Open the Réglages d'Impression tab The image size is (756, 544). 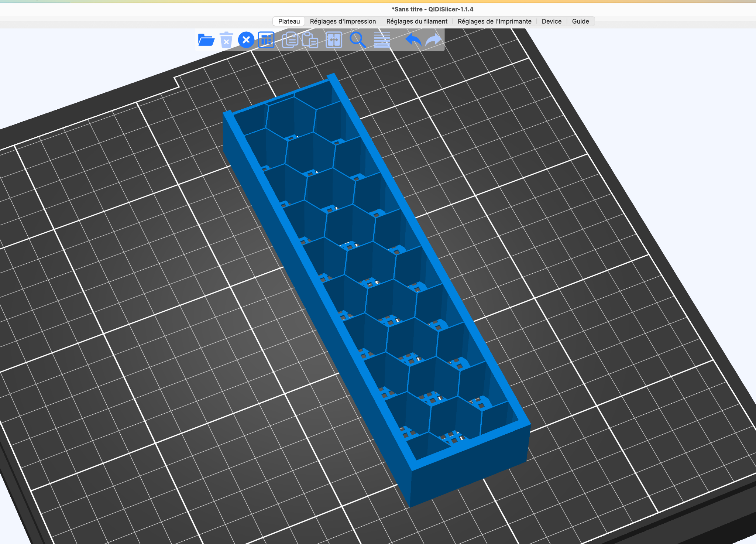click(343, 21)
